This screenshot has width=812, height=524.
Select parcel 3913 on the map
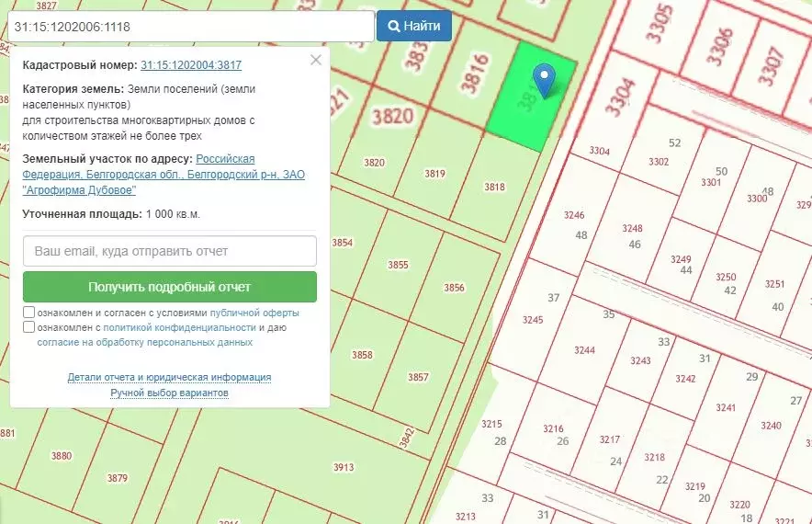pos(344,467)
